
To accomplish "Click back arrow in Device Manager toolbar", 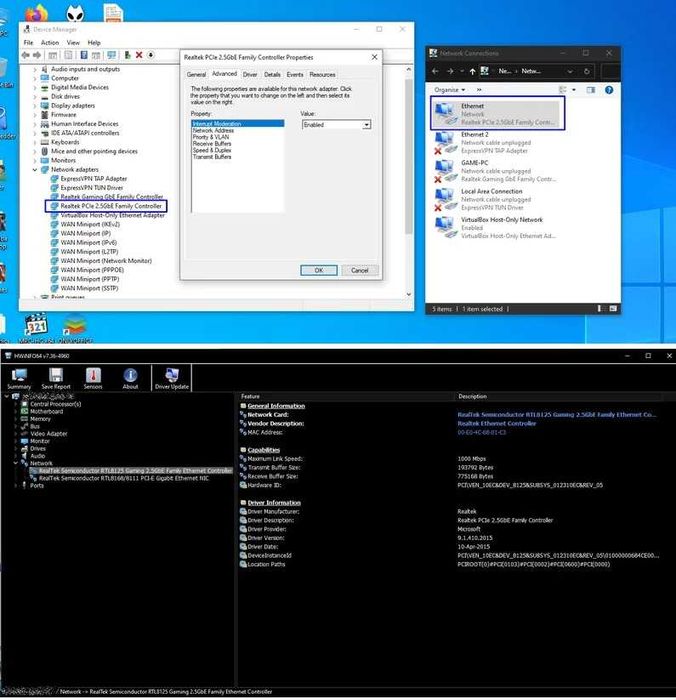I will coord(25,55).
